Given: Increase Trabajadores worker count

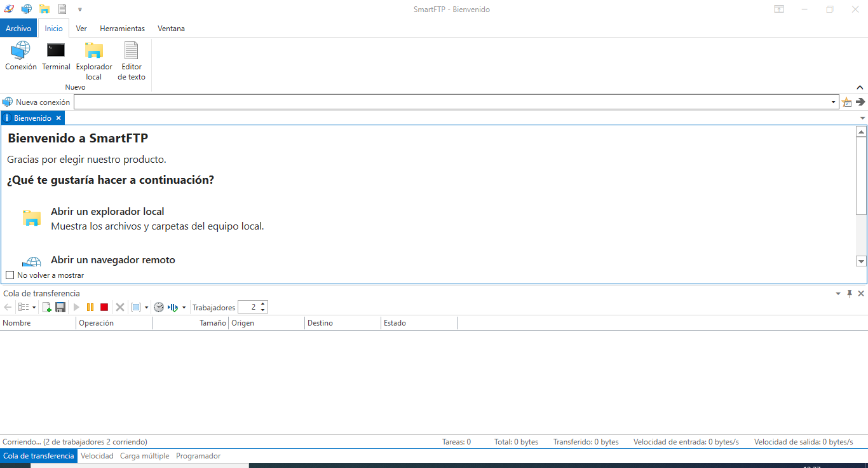Looking at the screenshot, I should click(263, 304).
